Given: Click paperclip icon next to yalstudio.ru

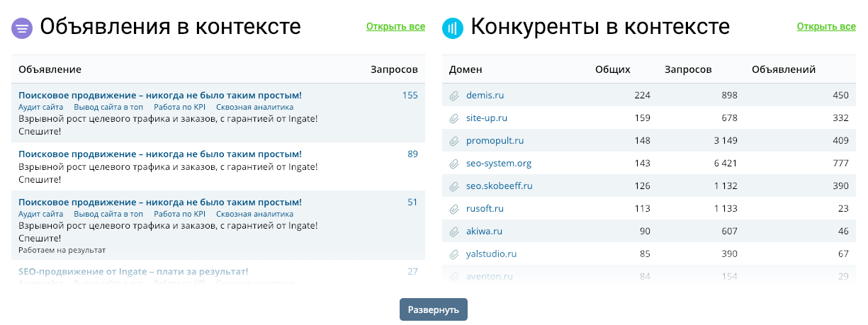Looking at the screenshot, I should click(x=454, y=254).
